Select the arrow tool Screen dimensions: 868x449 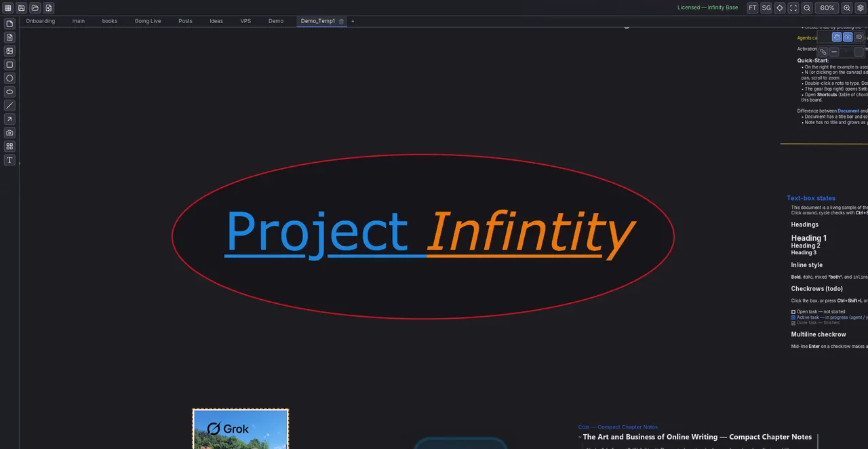click(9, 119)
